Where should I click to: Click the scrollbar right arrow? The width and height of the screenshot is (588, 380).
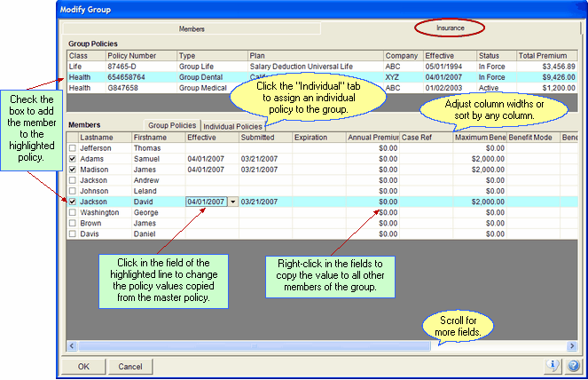tap(572, 346)
